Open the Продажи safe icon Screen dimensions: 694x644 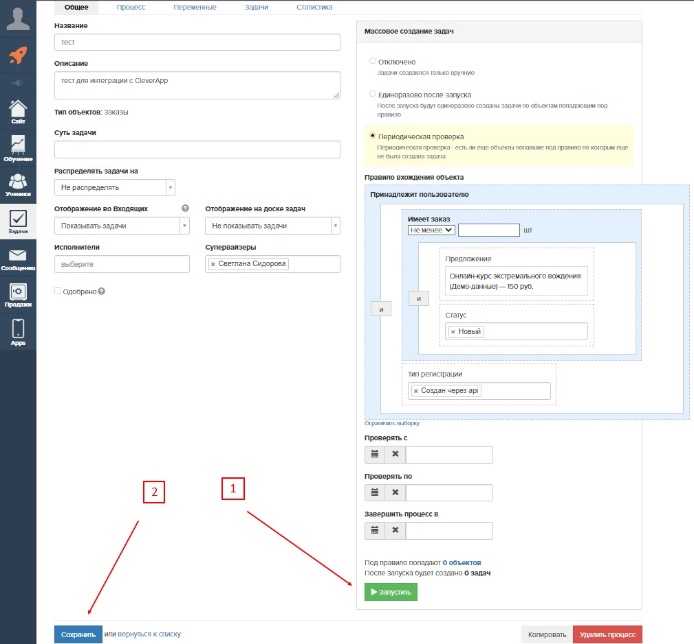(18, 294)
